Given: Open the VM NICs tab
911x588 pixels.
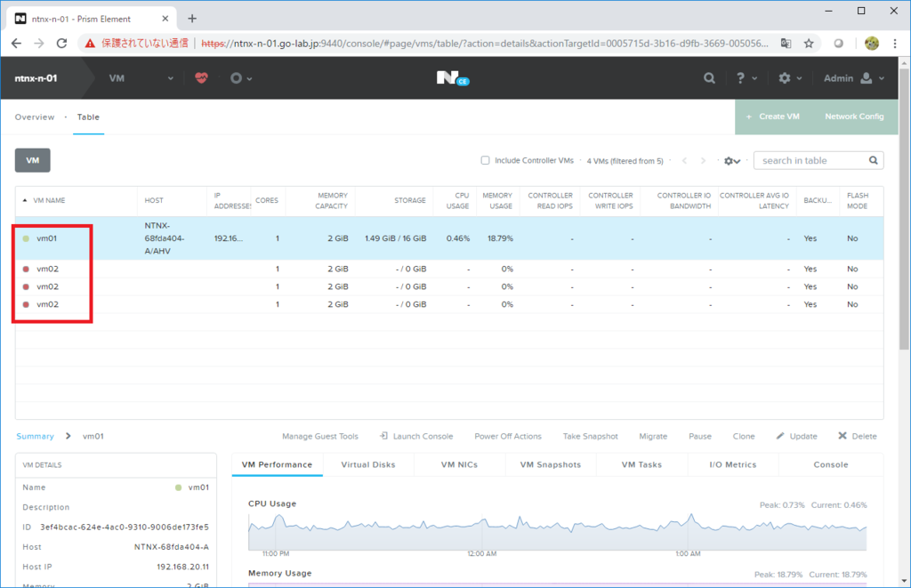Looking at the screenshot, I should (460, 465).
